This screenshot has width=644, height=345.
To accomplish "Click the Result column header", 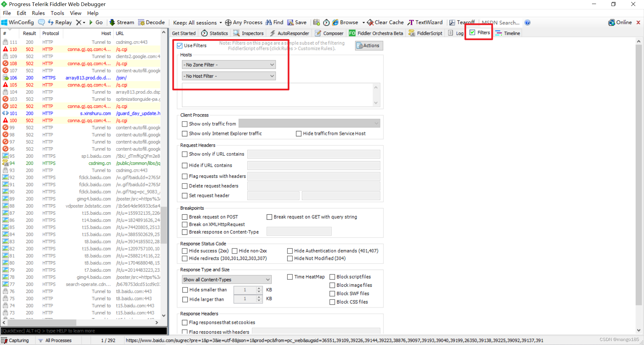I will pyautogui.click(x=30, y=33).
